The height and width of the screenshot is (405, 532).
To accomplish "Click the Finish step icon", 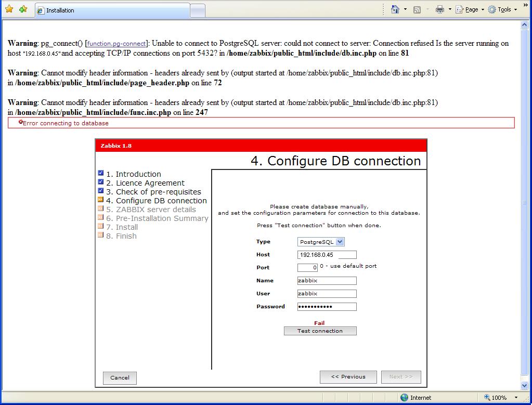I will click(x=101, y=234).
